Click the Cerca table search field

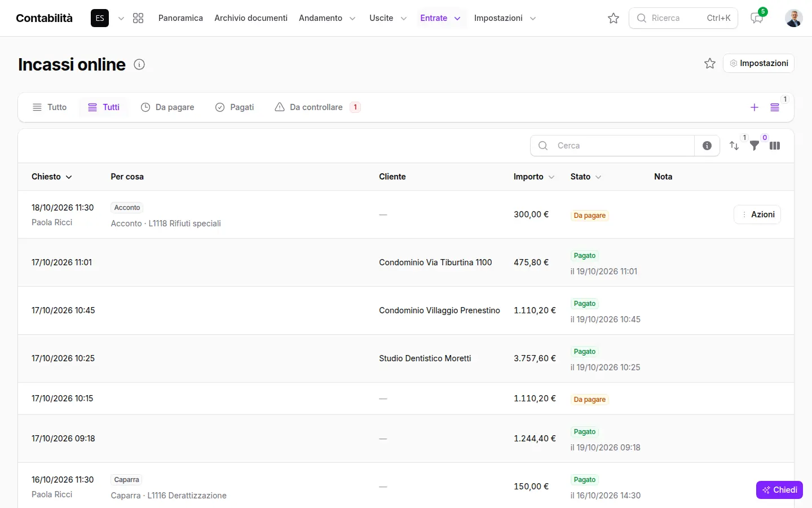pos(612,146)
